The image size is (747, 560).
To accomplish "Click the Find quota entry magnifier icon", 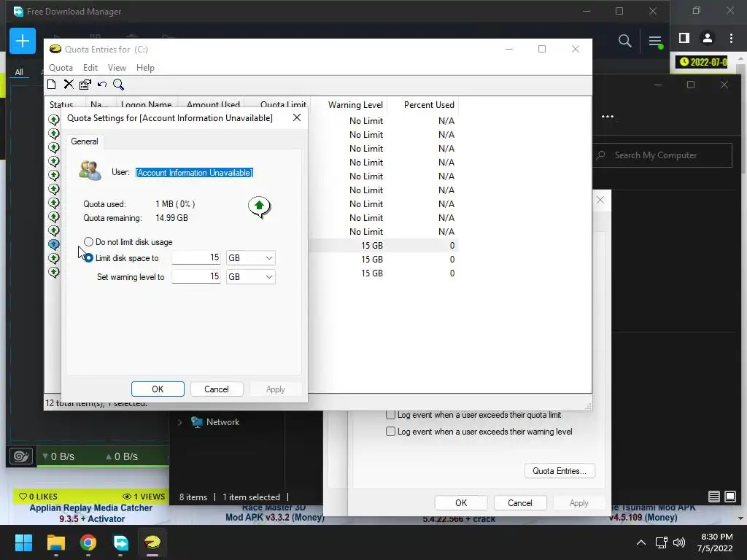I will [x=119, y=85].
